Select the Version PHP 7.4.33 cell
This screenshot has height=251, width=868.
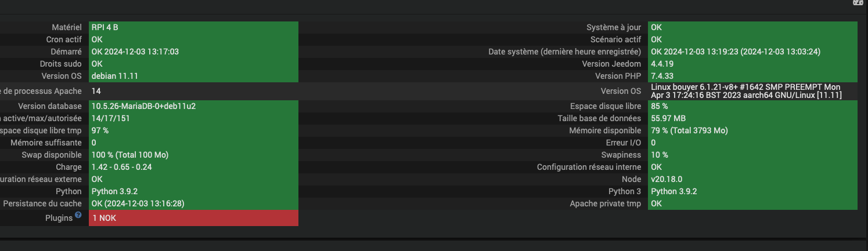coord(752,76)
